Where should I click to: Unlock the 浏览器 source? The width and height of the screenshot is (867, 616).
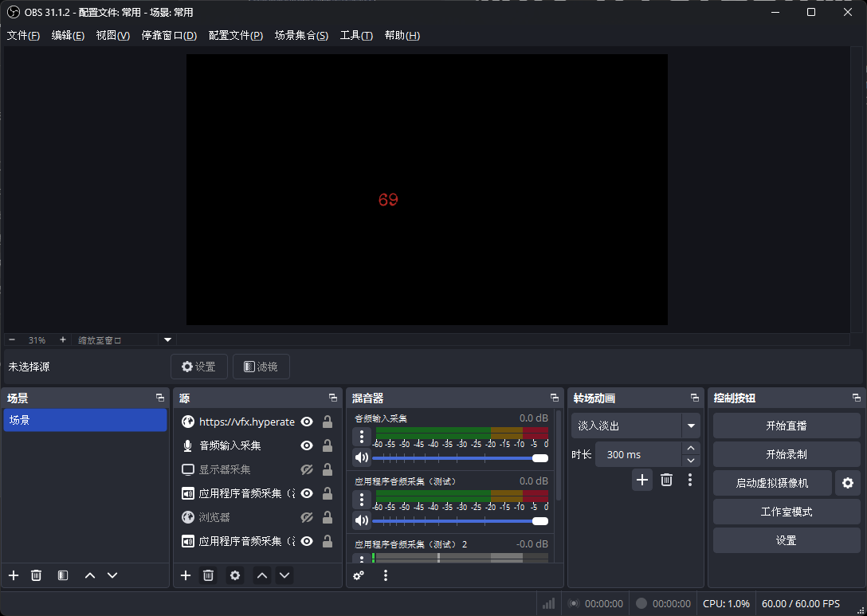click(x=327, y=517)
